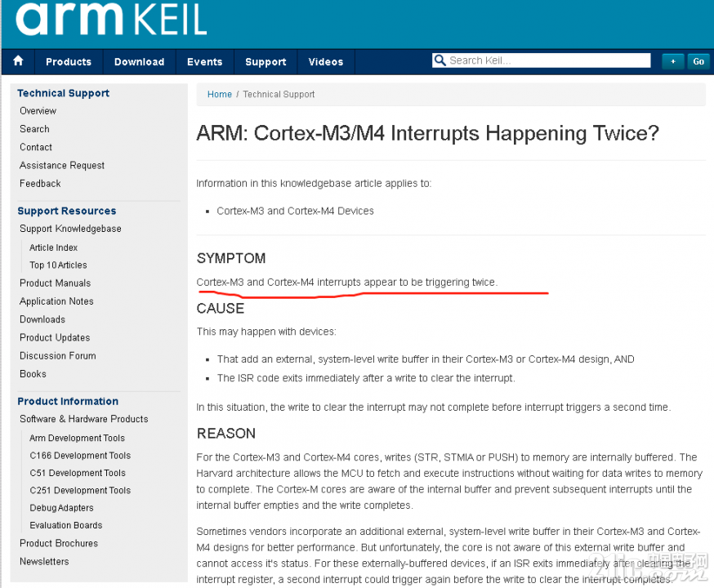714x588 pixels.
Task: Open the Top 10 Articles link
Action: [58, 265]
